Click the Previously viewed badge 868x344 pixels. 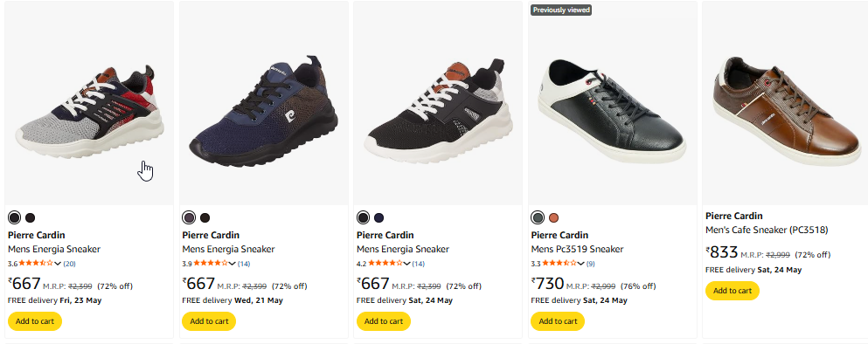pyautogui.click(x=561, y=10)
